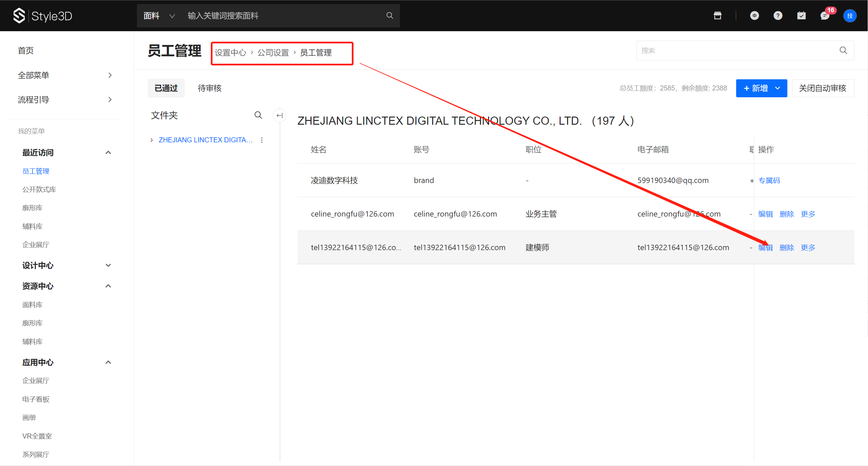Edit celine_rongfu@126.com employee
Viewport: 868px width, 466px height.
(765, 214)
